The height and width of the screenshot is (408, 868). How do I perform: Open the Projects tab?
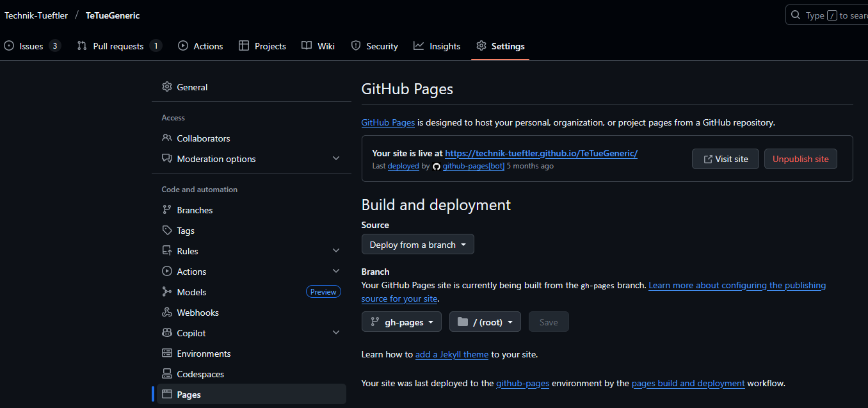[x=262, y=46]
